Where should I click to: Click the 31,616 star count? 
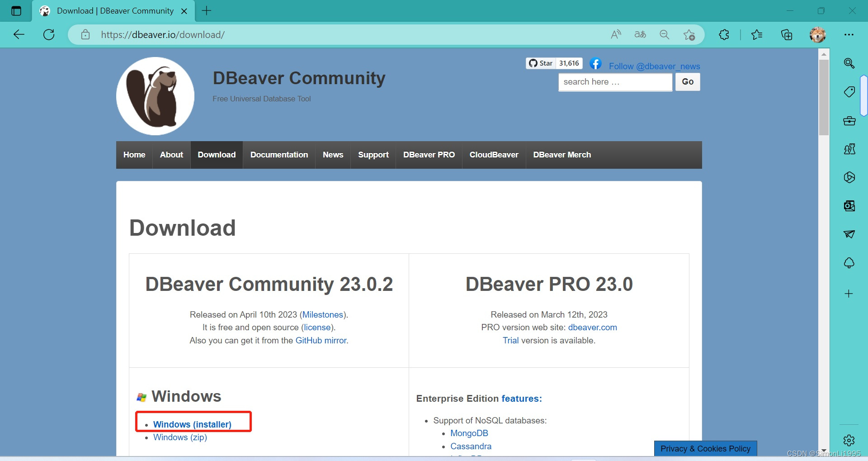click(x=569, y=63)
